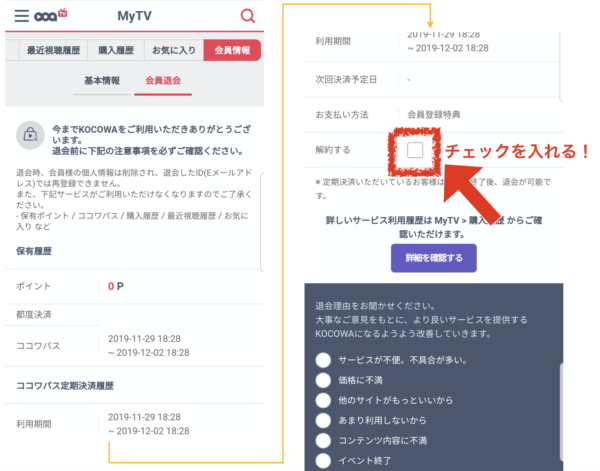Click the 退会理由をお聞かせください text
The width and height of the screenshot is (600, 471).
375,306
